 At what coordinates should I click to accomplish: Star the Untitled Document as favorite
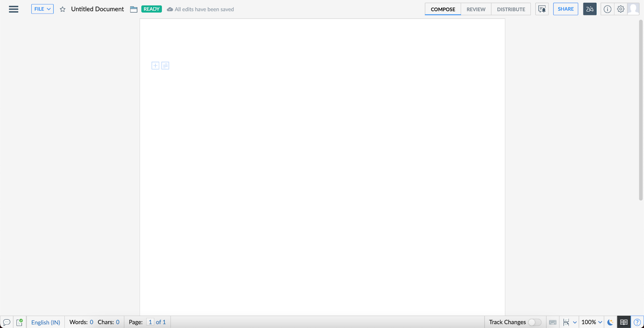click(62, 9)
